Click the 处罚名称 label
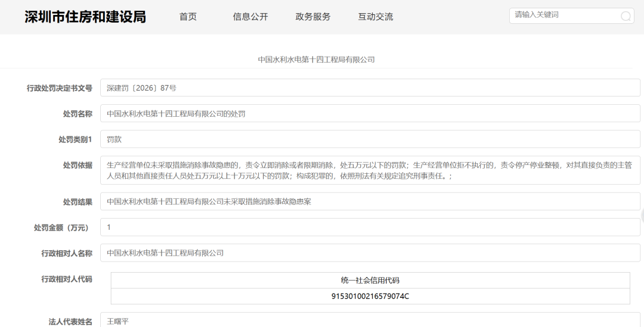This screenshot has width=644, height=327. coord(78,114)
